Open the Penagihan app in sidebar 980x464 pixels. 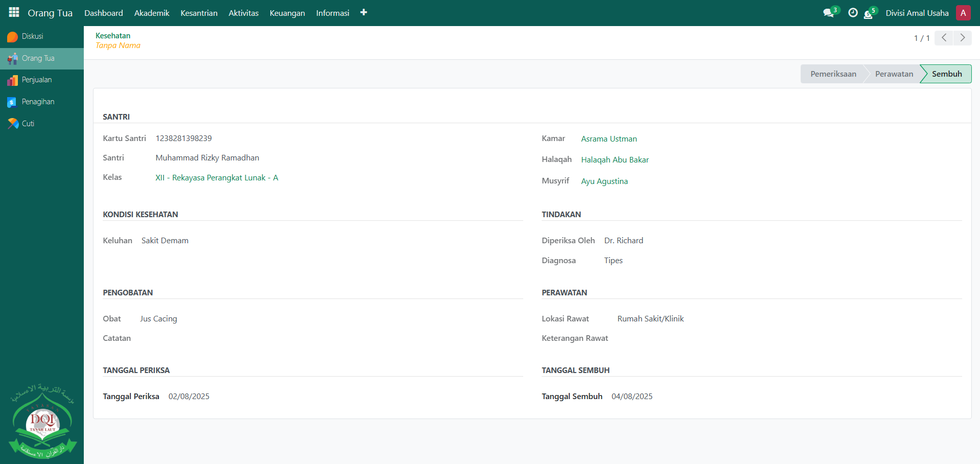38,102
